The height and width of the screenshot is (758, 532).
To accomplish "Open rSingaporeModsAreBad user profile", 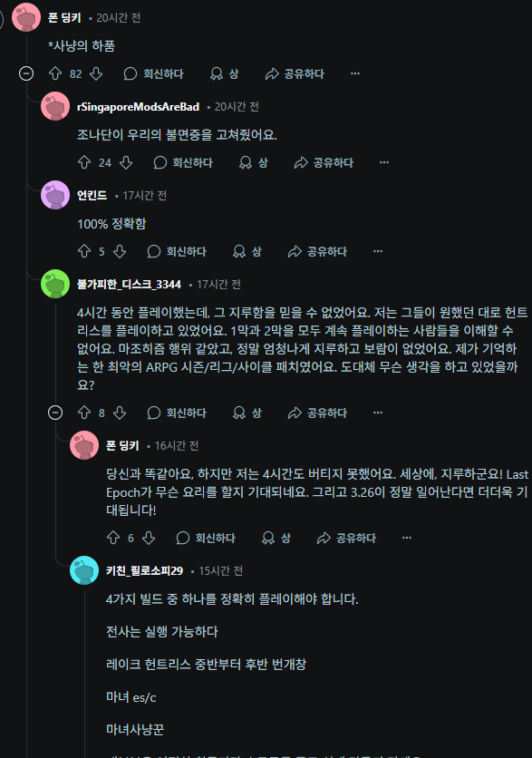I will tap(138, 107).
